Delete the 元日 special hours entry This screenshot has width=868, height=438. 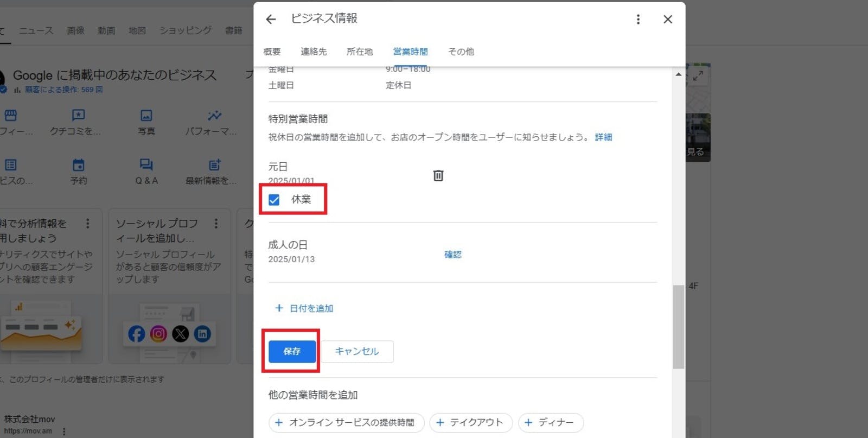[438, 175]
